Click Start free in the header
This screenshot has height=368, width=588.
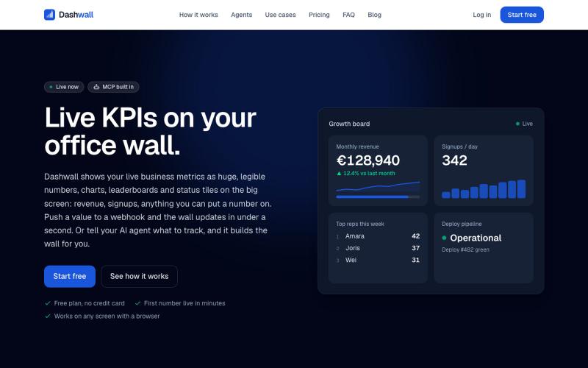click(522, 15)
